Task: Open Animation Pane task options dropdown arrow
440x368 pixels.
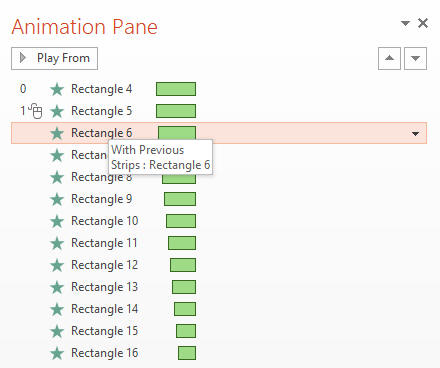Action: pos(405,23)
